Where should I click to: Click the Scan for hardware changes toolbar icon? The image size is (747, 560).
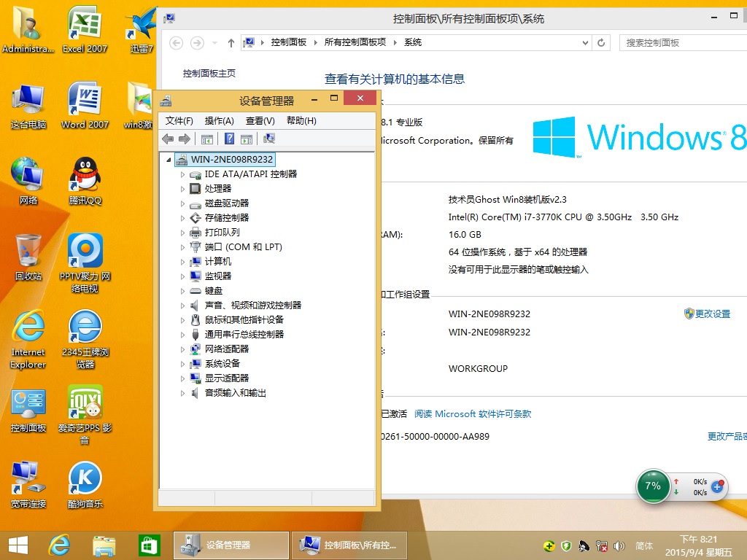pyautogui.click(x=271, y=139)
